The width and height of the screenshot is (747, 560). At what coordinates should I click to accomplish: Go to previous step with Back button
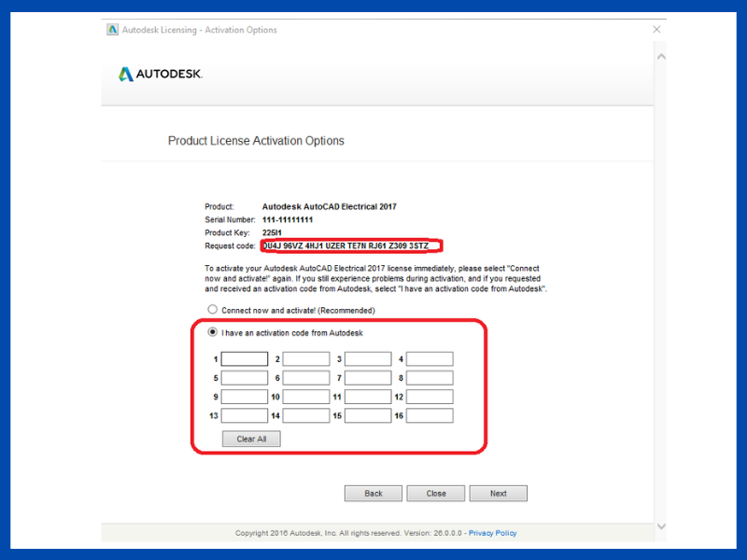(373, 494)
